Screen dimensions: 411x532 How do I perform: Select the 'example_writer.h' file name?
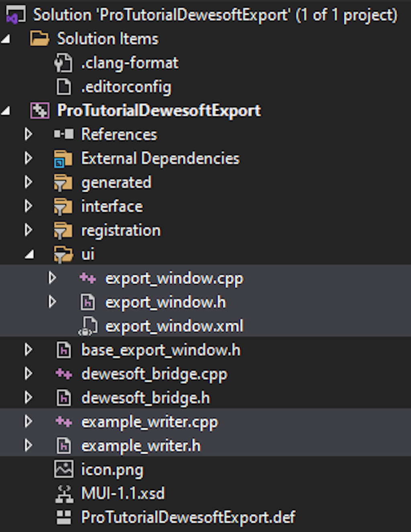tap(141, 446)
